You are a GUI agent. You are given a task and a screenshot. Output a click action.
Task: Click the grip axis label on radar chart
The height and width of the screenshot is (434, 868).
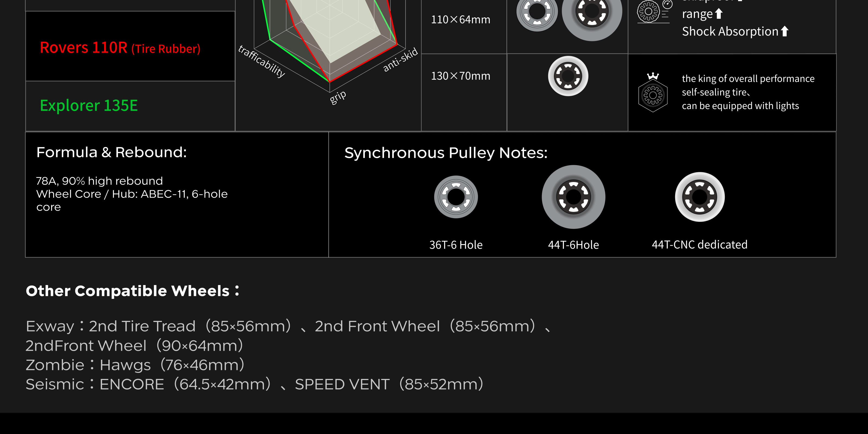(x=338, y=97)
